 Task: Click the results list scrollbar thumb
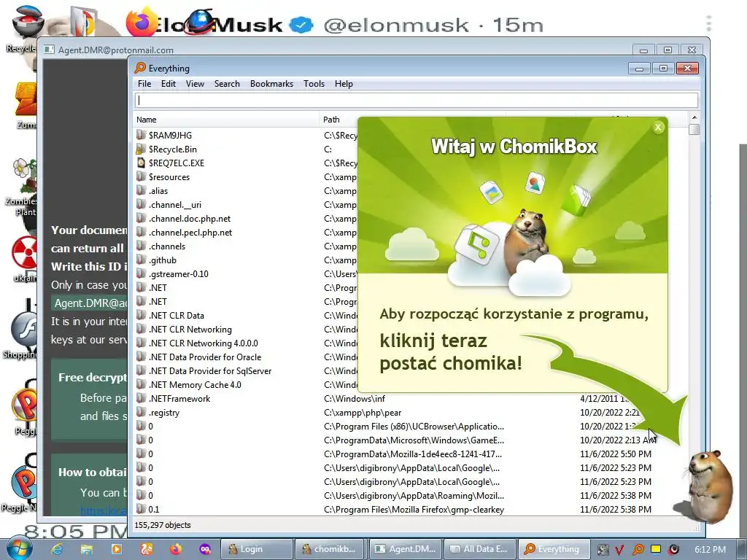pyautogui.click(x=694, y=129)
